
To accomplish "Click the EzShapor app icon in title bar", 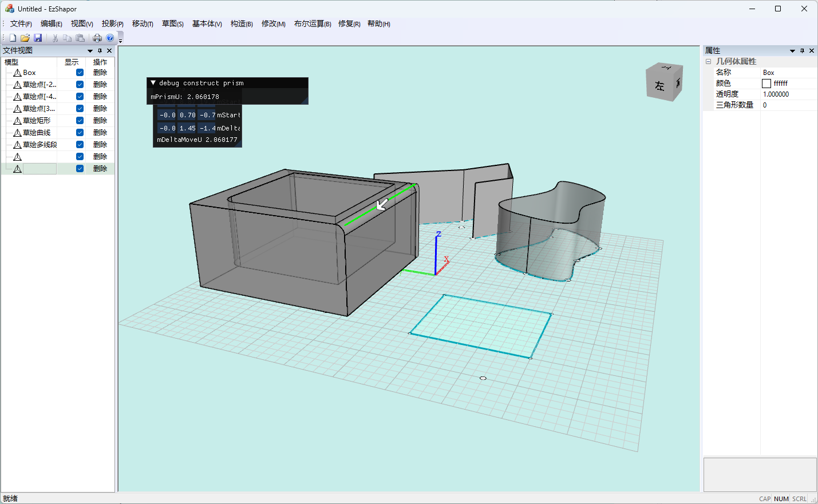I will pos(9,9).
